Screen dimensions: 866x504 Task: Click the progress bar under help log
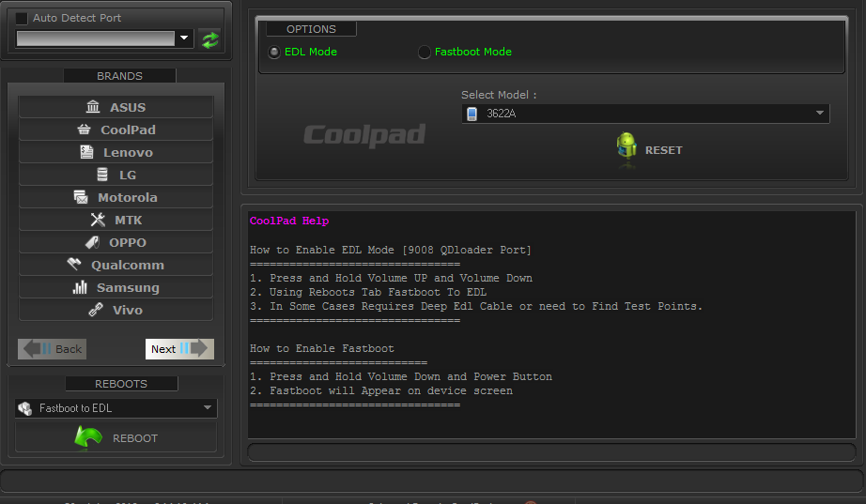551,452
